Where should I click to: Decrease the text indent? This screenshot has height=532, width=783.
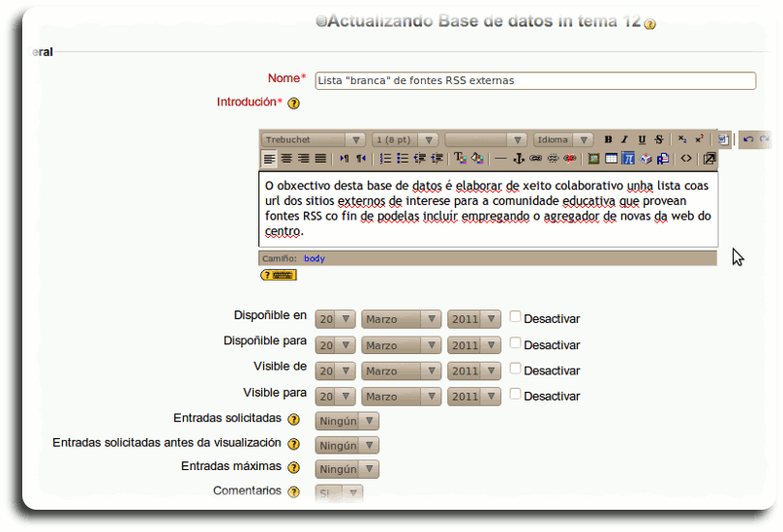point(419,159)
